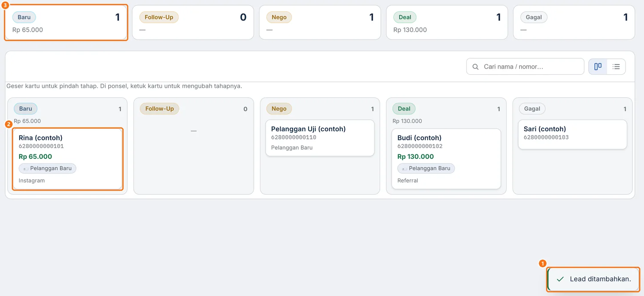Viewport: 644px width, 296px height.
Task: Open the Budi (contoh) lead card
Action: (446, 159)
